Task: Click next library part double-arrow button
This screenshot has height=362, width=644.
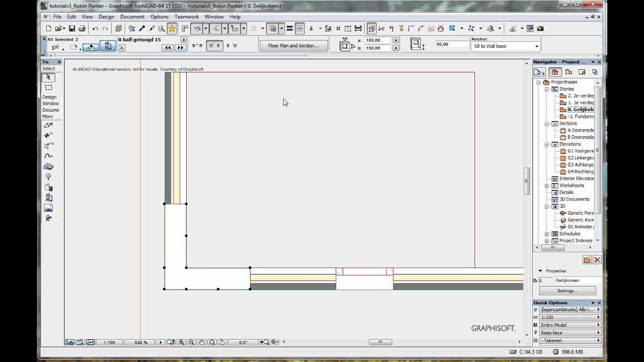Action: click(x=180, y=48)
